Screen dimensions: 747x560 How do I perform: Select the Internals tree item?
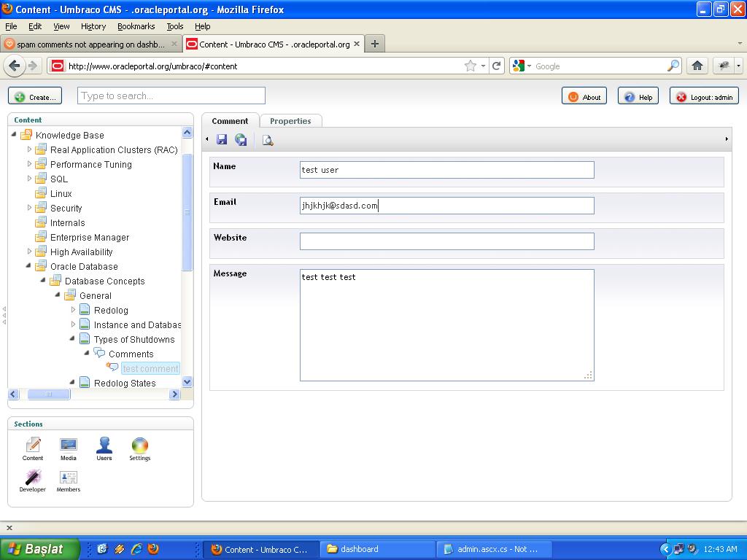(68, 222)
